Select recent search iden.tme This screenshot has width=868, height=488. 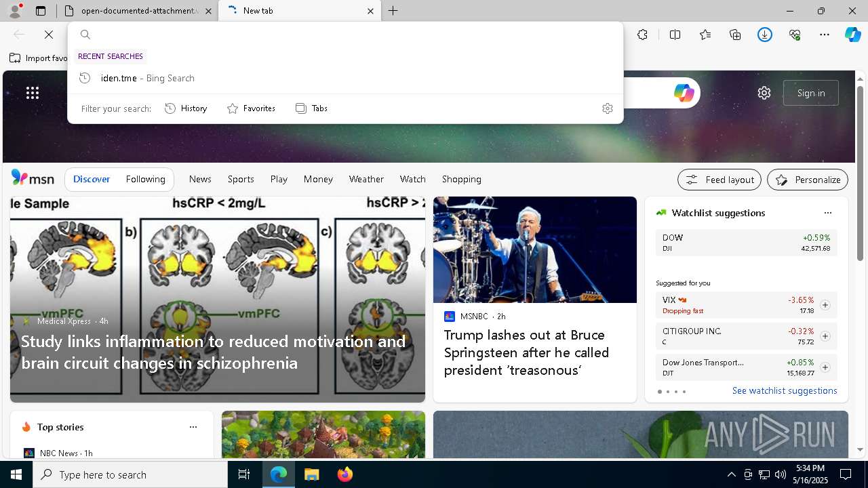[x=345, y=78]
